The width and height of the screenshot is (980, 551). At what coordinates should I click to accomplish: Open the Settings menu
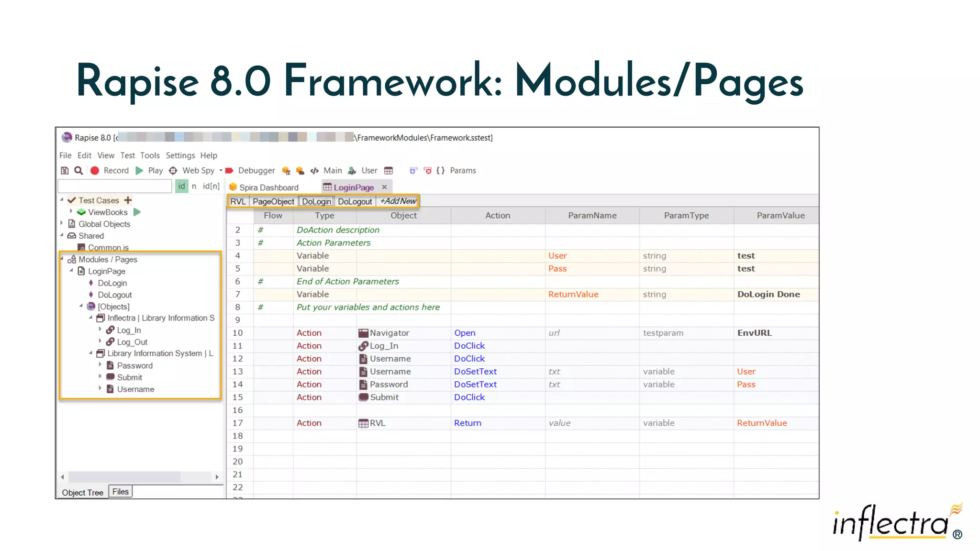(x=180, y=155)
